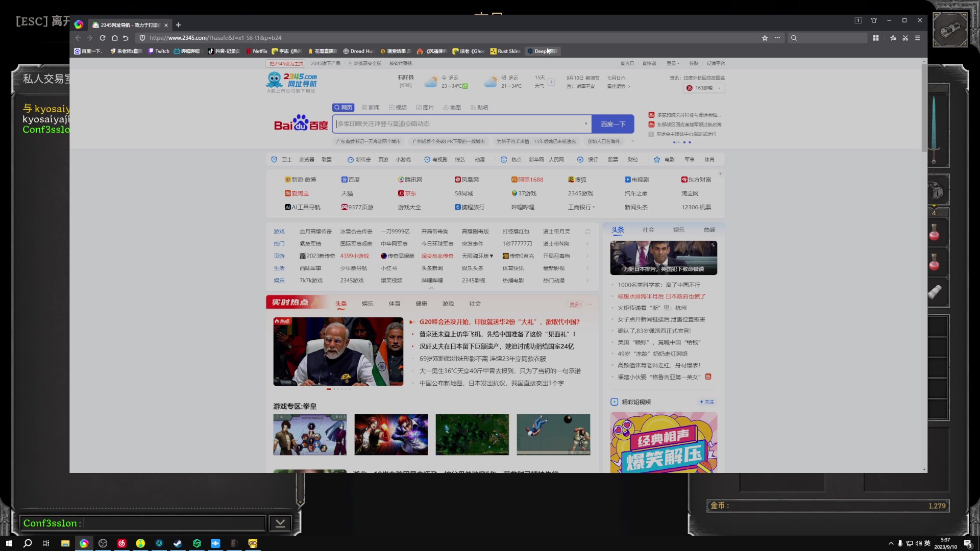Open new tab with plus button
Image resolution: width=980 pixels, height=551 pixels.
178,25
